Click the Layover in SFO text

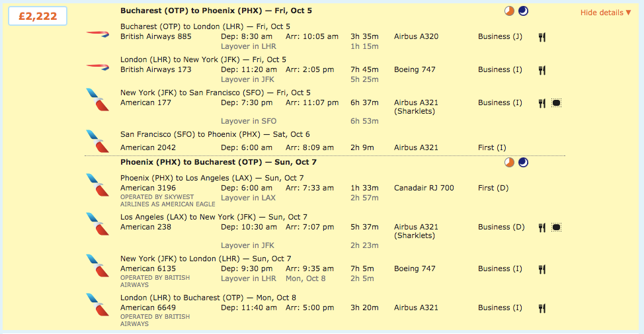pos(249,121)
